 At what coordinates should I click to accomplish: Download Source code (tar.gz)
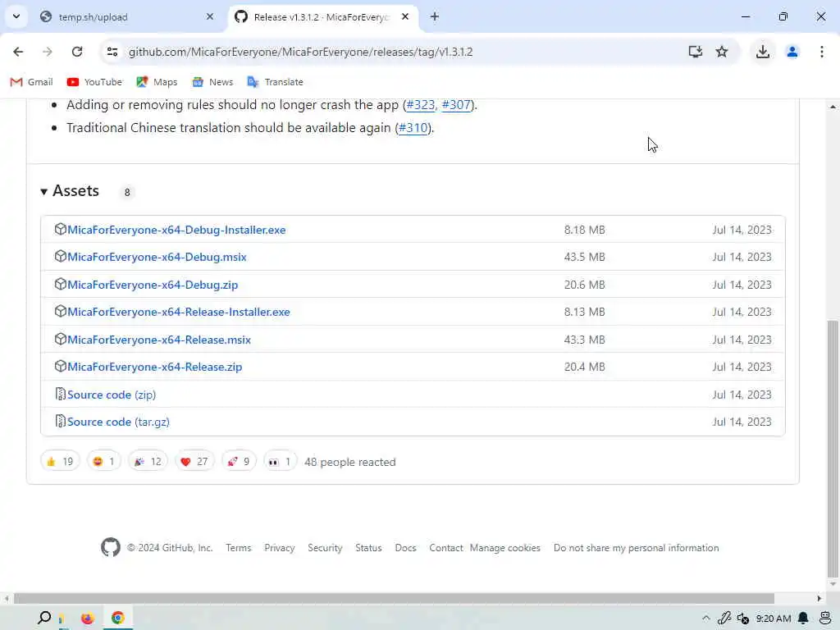(x=118, y=422)
